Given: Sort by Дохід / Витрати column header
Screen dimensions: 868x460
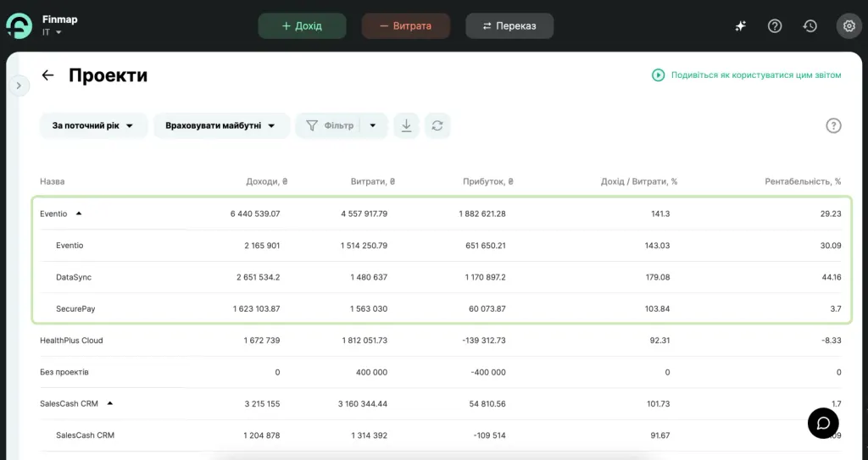Looking at the screenshot, I should coord(639,181).
